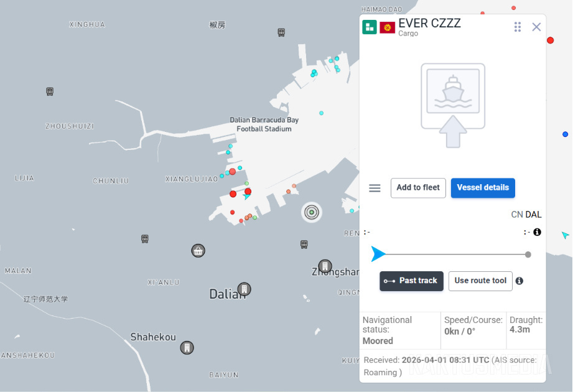Click the EVER CZZZ vessel name title
Image resolution: width=573 pixels, height=392 pixels.
[x=429, y=24]
